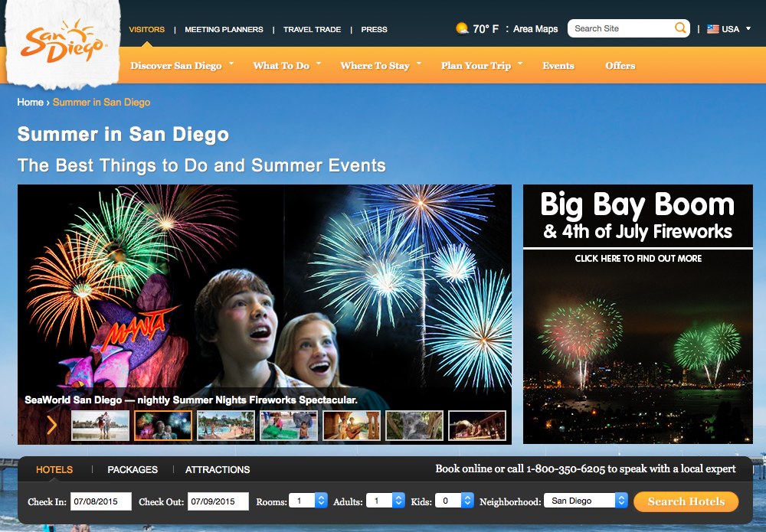This screenshot has width=766, height=532.
Task: Click the Search Hotels button
Action: coord(686,501)
